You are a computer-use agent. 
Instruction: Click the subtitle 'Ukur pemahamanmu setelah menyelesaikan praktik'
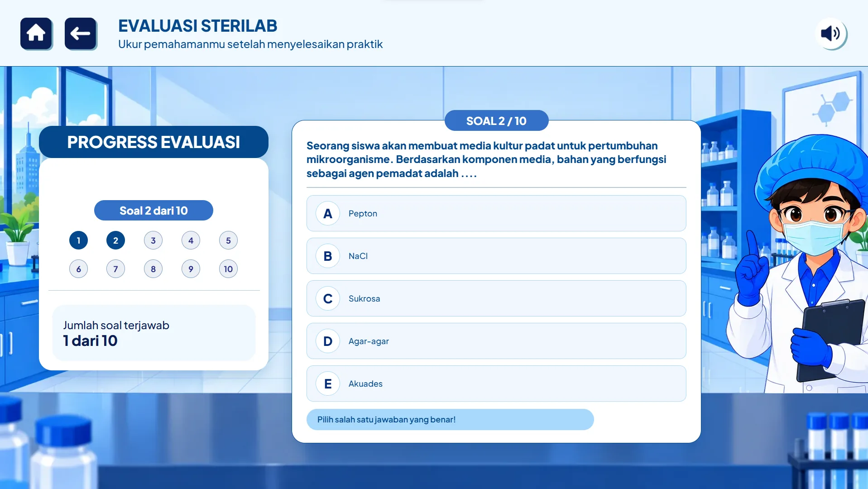[250, 44]
